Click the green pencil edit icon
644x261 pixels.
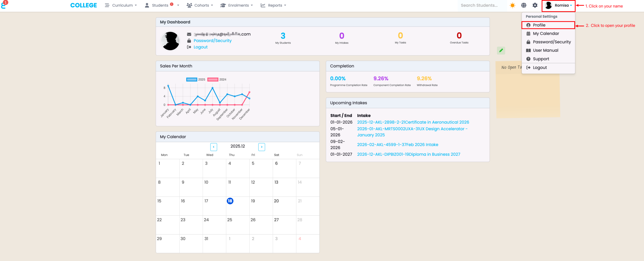pos(501,50)
